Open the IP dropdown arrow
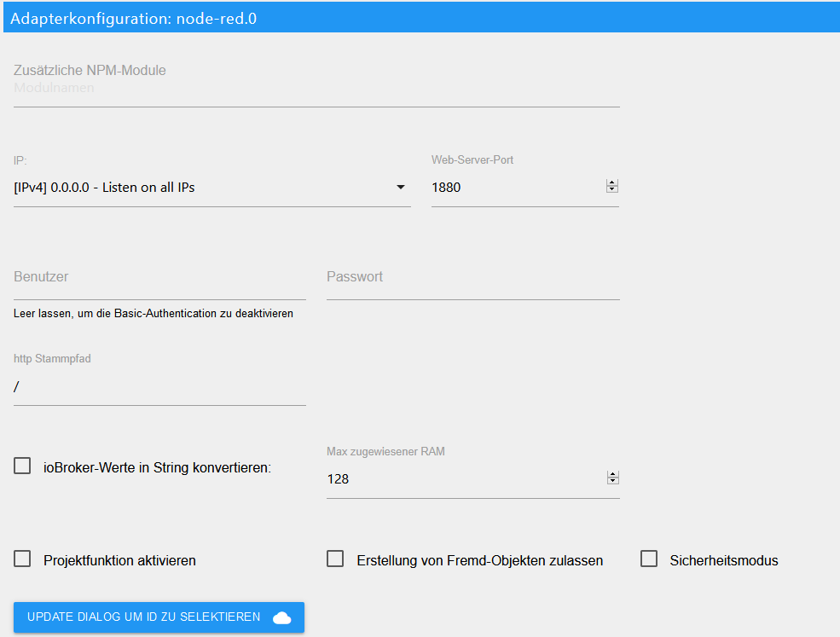Image resolution: width=840 pixels, height=637 pixels. tap(401, 188)
